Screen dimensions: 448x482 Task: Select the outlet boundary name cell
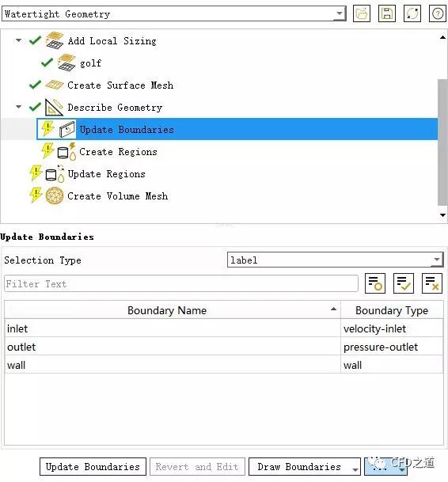173,347
